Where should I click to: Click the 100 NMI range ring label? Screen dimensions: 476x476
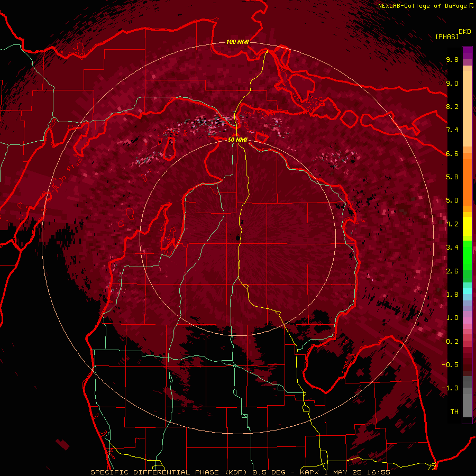click(237, 42)
